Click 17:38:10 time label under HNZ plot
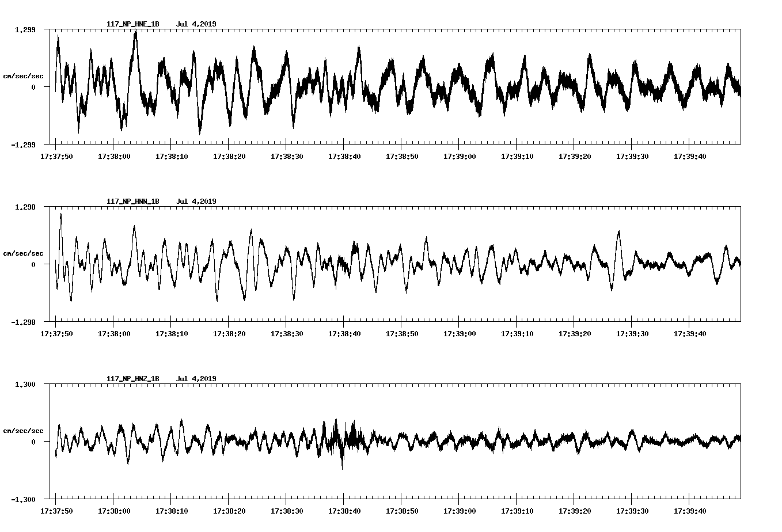 [x=171, y=511]
